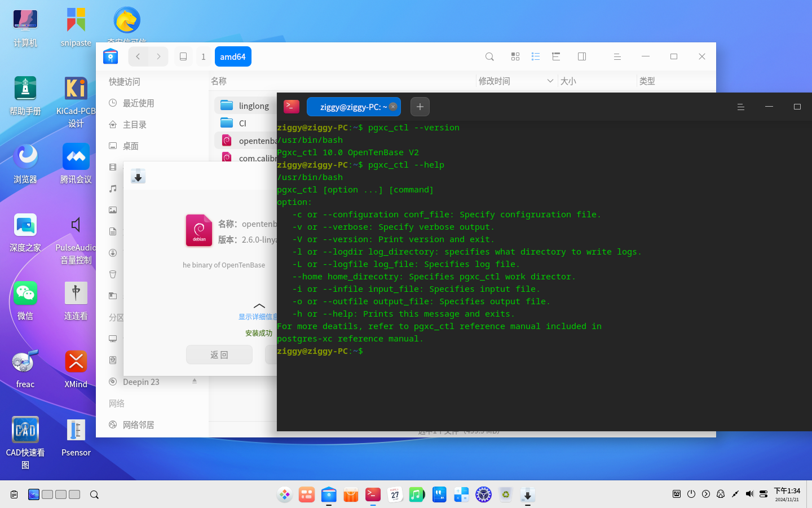Viewport: 812px width, 508px height.
Task: Open the launcher from the dock
Action: pos(285,495)
